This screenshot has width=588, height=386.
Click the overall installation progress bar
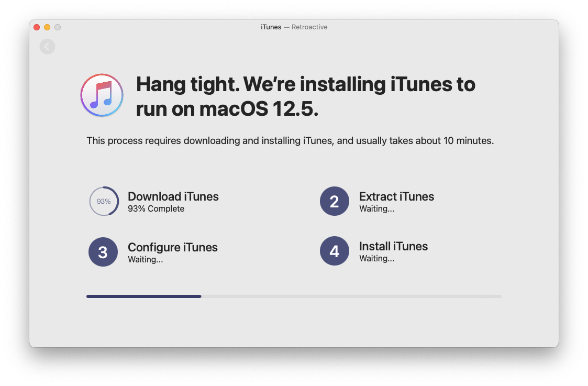[x=294, y=296]
